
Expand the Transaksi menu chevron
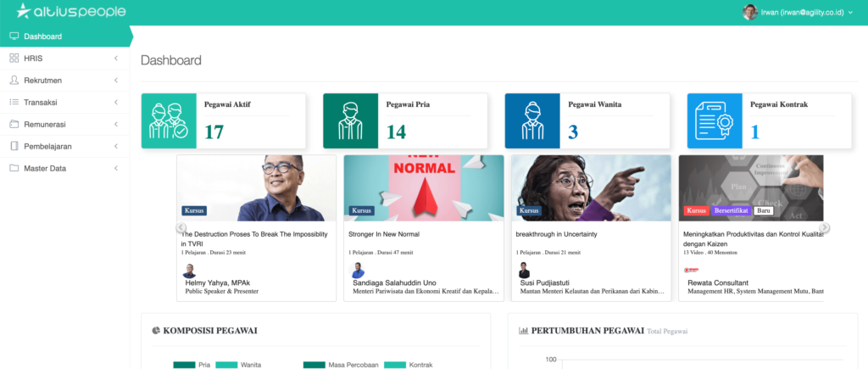click(x=116, y=103)
